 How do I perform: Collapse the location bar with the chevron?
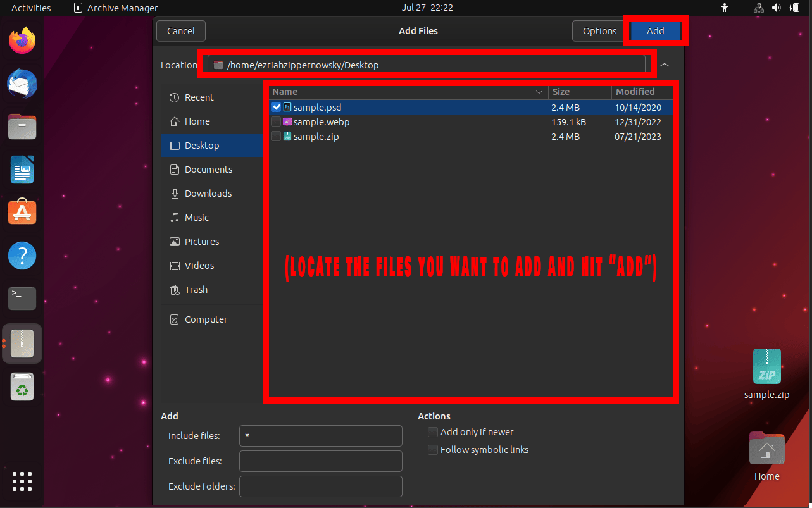664,65
